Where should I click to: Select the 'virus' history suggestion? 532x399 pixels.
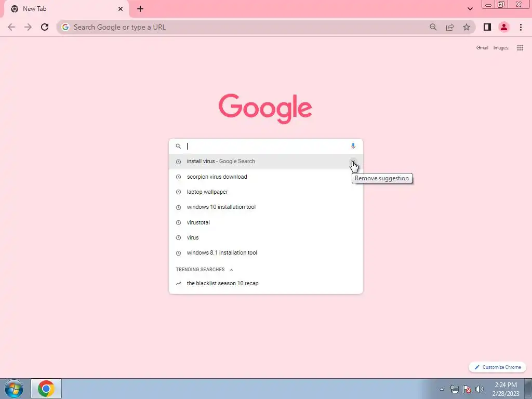pyautogui.click(x=265, y=237)
